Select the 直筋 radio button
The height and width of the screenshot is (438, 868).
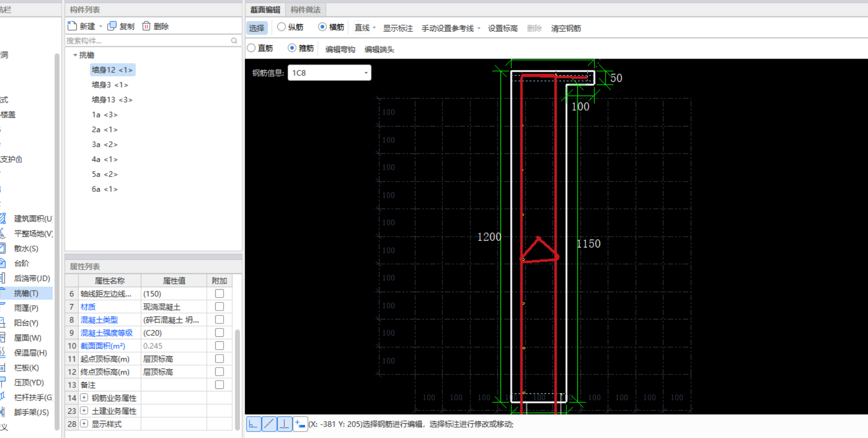pos(251,48)
